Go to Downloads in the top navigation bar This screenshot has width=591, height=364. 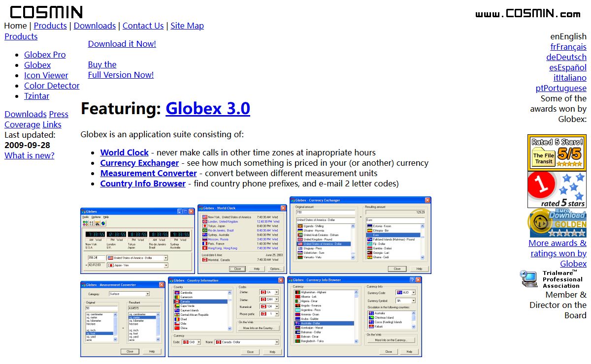pyautogui.click(x=95, y=26)
